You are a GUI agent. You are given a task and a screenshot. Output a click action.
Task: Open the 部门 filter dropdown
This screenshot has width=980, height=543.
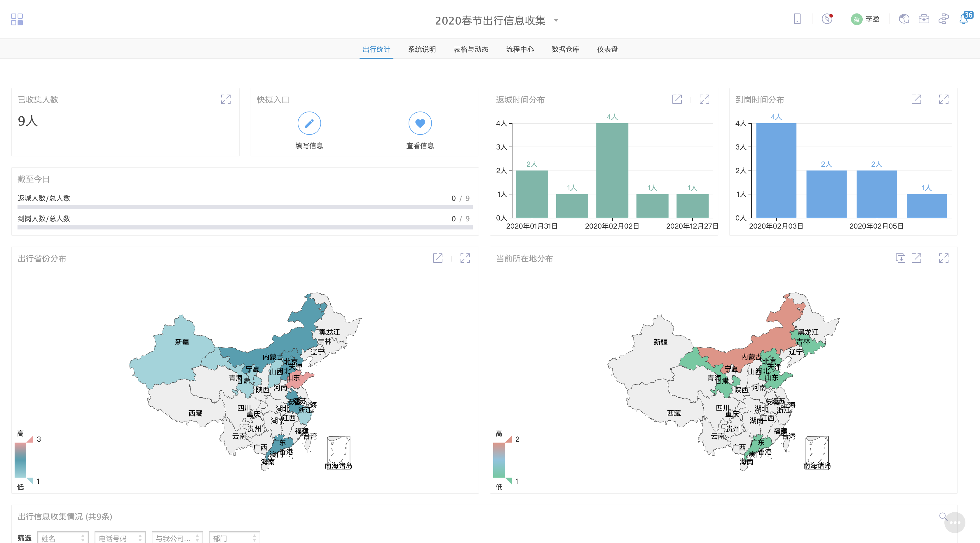pyautogui.click(x=234, y=537)
